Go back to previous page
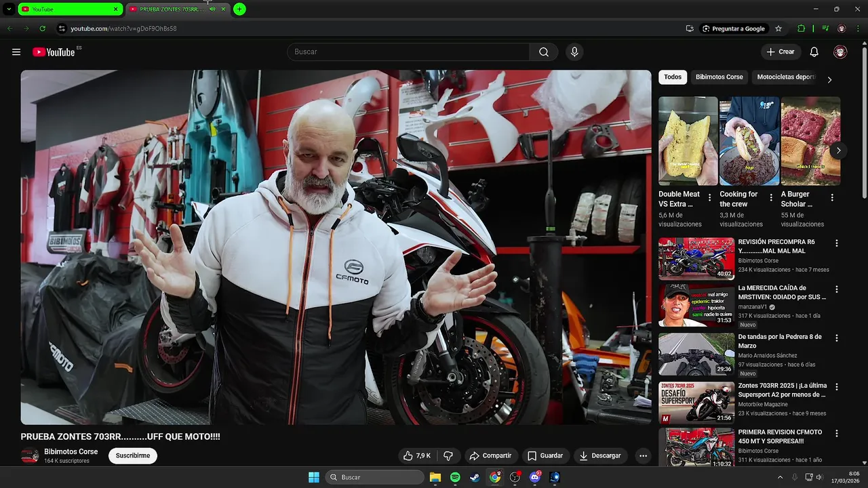This screenshot has width=868, height=488. click(9, 28)
